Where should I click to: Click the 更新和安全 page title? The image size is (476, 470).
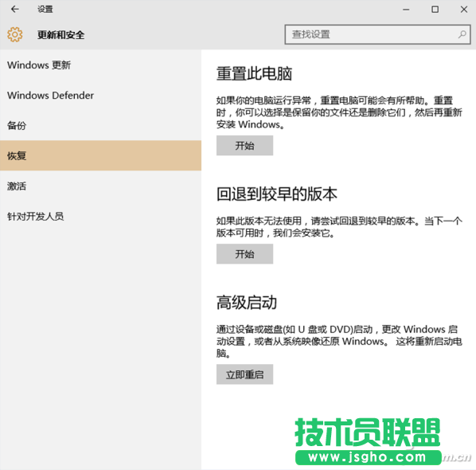point(61,34)
